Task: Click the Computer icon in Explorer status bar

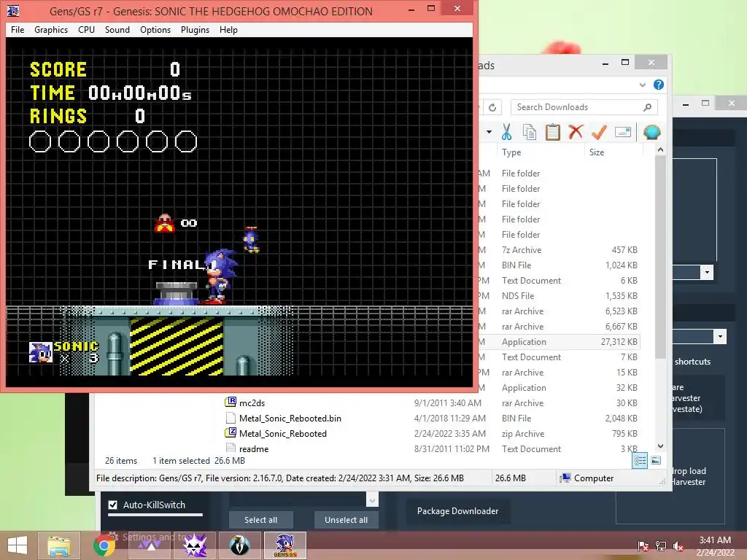Action: point(565,478)
